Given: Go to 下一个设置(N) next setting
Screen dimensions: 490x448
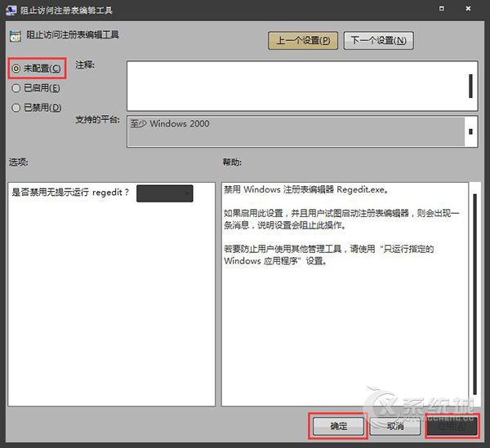Looking at the screenshot, I should pyautogui.click(x=378, y=41).
